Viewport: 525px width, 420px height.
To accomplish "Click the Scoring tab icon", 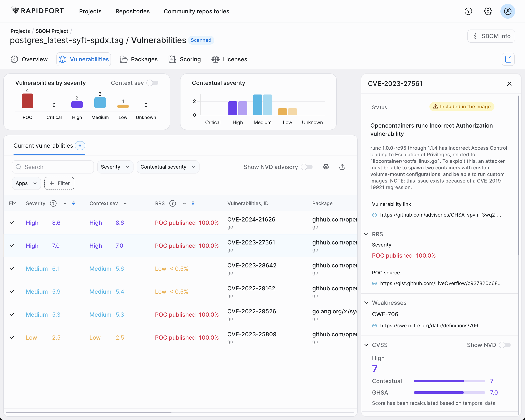I will point(173,59).
